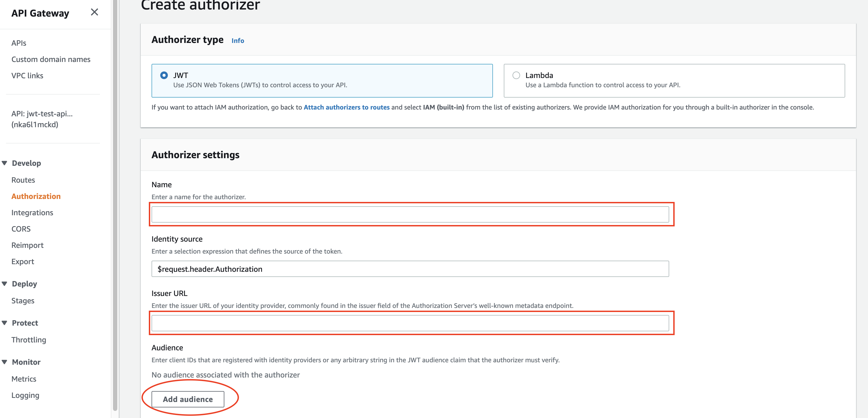Open the CORS settings page
The height and width of the screenshot is (418, 868).
tap(21, 229)
